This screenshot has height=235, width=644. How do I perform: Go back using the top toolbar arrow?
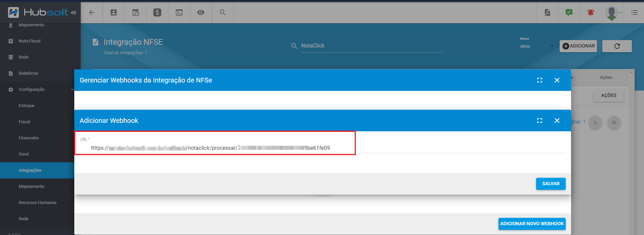pos(91,12)
